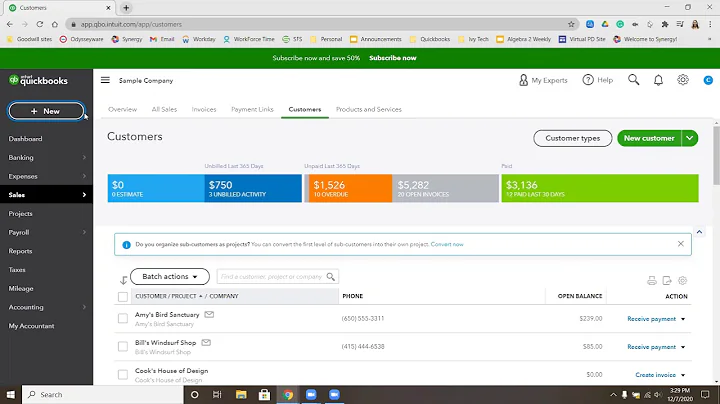720x404 pixels.
Task: Open the Windows Start menu
Action: tap(11, 395)
